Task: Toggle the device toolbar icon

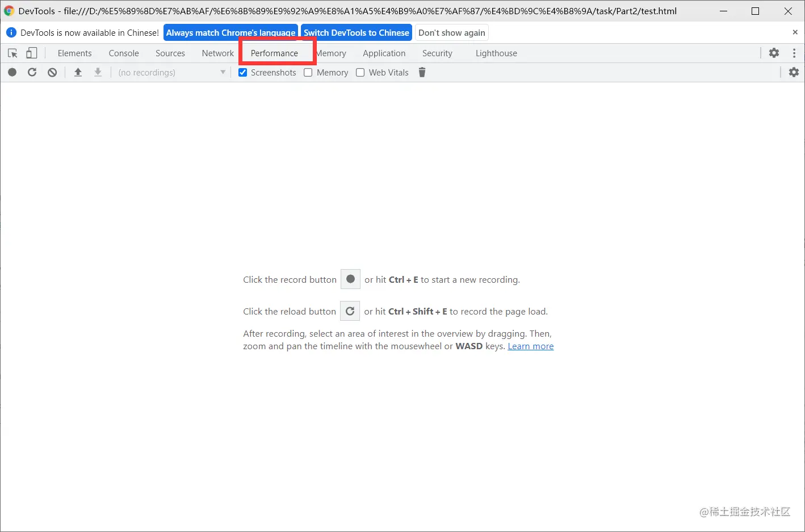Action: (x=32, y=53)
